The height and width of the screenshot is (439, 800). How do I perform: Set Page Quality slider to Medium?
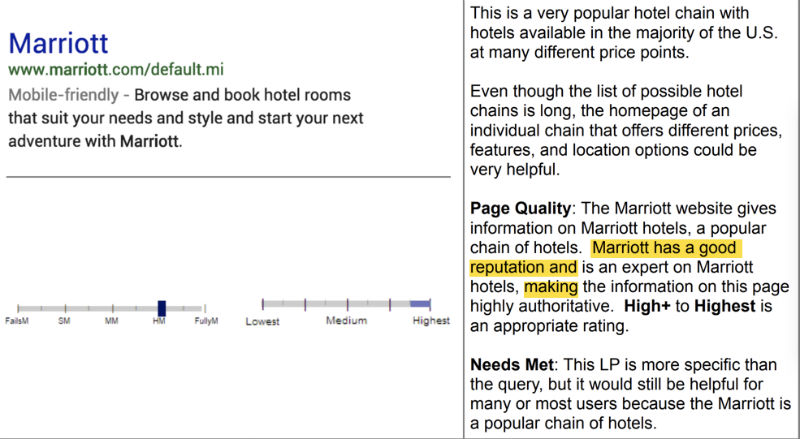click(x=347, y=302)
